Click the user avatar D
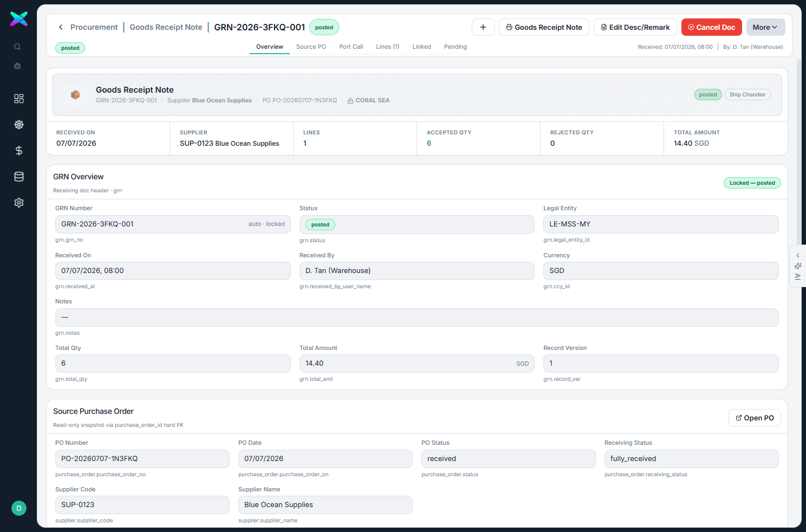The width and height of the screenshot is (806, 532). coord(19,508)
